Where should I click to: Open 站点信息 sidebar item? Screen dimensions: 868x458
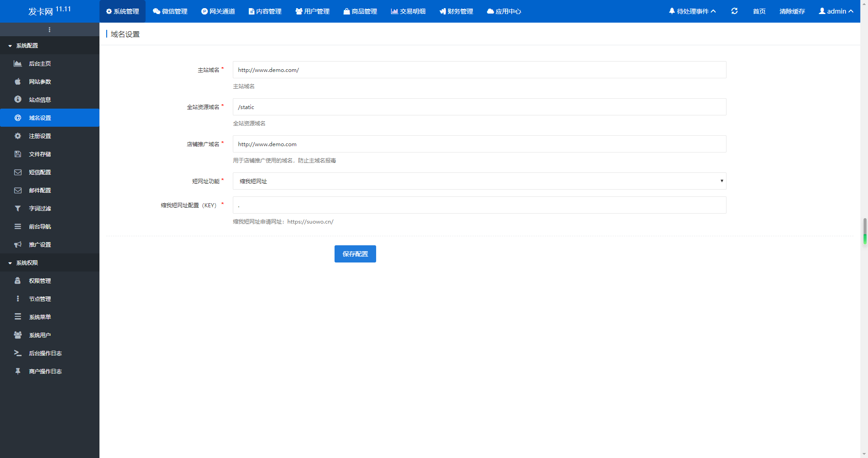[x=50, y=100]
